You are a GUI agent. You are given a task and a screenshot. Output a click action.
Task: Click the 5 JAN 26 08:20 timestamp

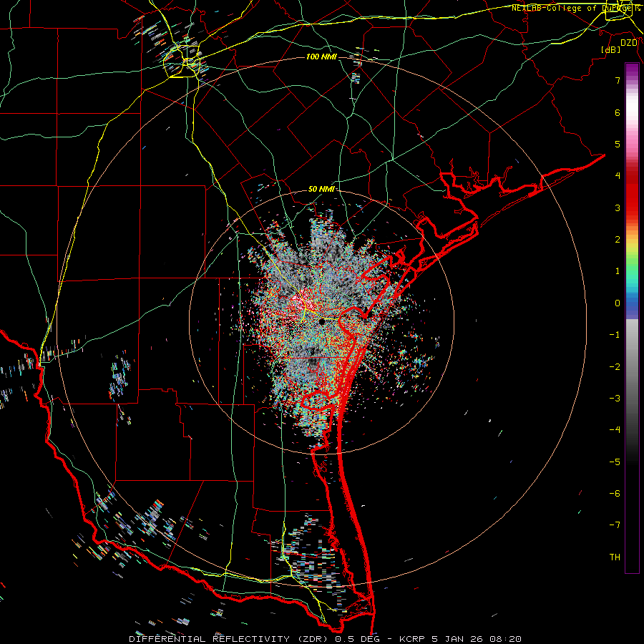[x=477, y=639]
